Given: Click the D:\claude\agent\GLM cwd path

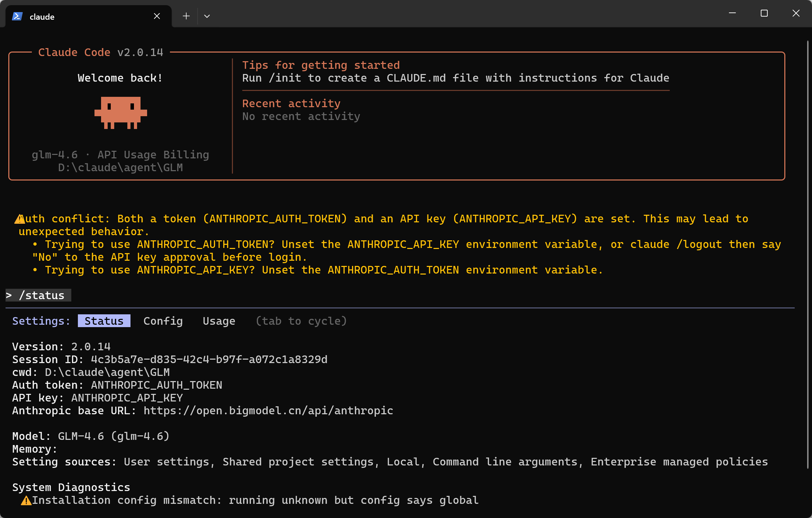Looking at the screenshot, I should tap(107, 372).
